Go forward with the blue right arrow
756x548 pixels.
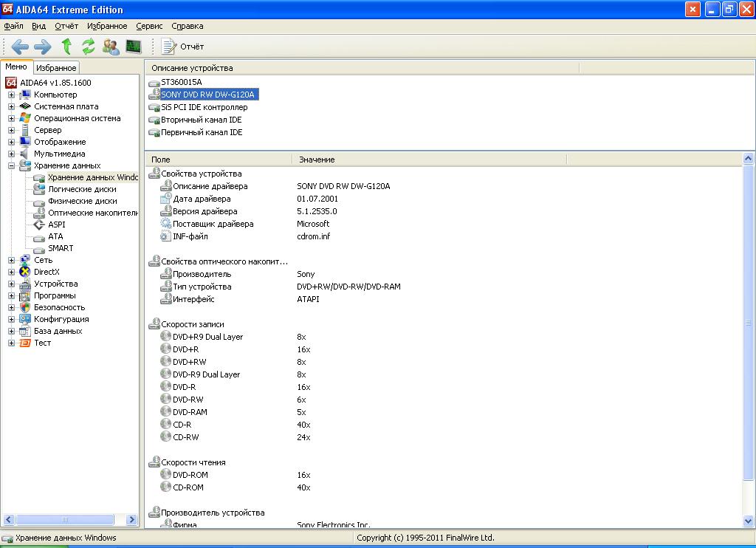tap(42, 47)
